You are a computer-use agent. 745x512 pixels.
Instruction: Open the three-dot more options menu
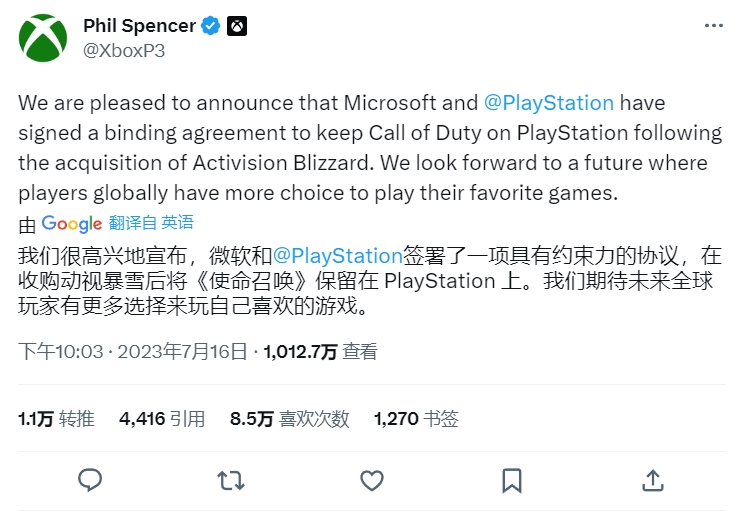[714, 26]
